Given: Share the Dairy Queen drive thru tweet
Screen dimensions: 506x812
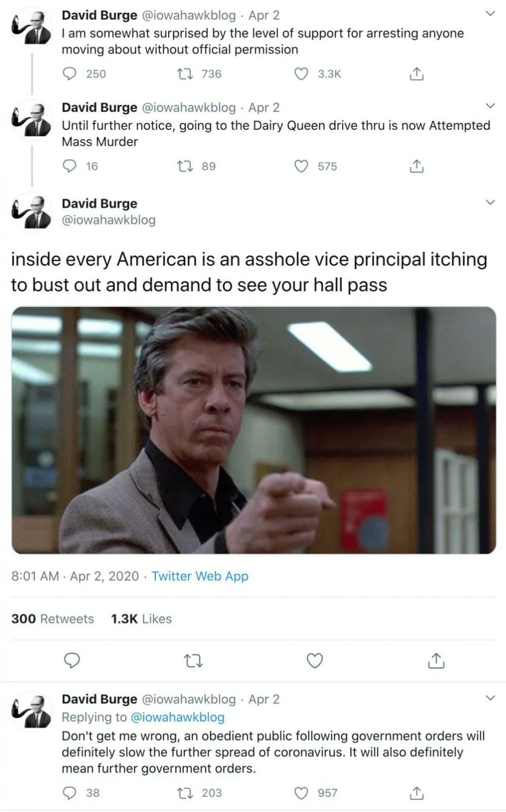Looking at the screenshot, I should (416, 166).
